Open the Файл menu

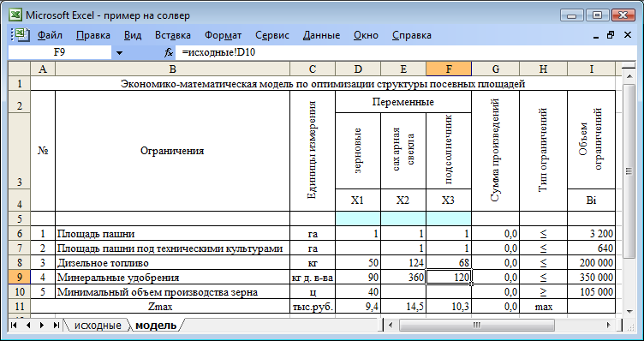point(50,35)
